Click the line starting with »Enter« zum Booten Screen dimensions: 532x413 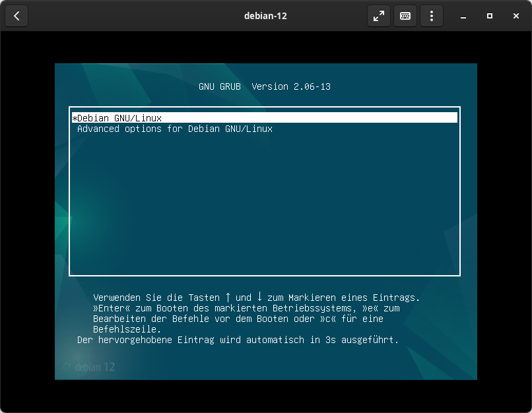click(246, 308)
